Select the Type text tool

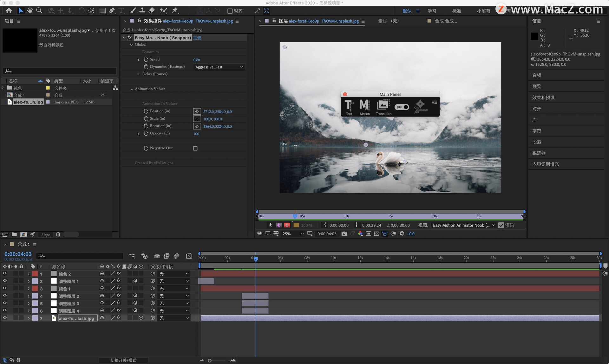pos(121,10)
